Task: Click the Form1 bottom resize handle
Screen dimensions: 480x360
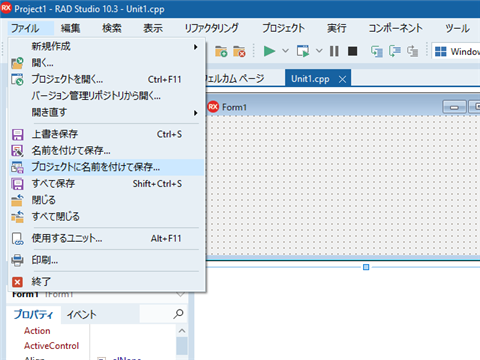Action: pyautogui.click(x=366, y=267)
